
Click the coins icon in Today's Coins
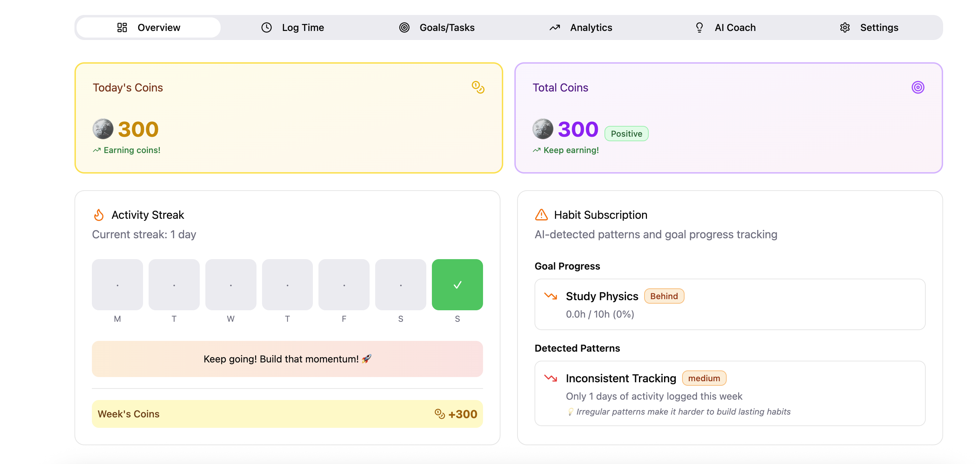[478, 87]
